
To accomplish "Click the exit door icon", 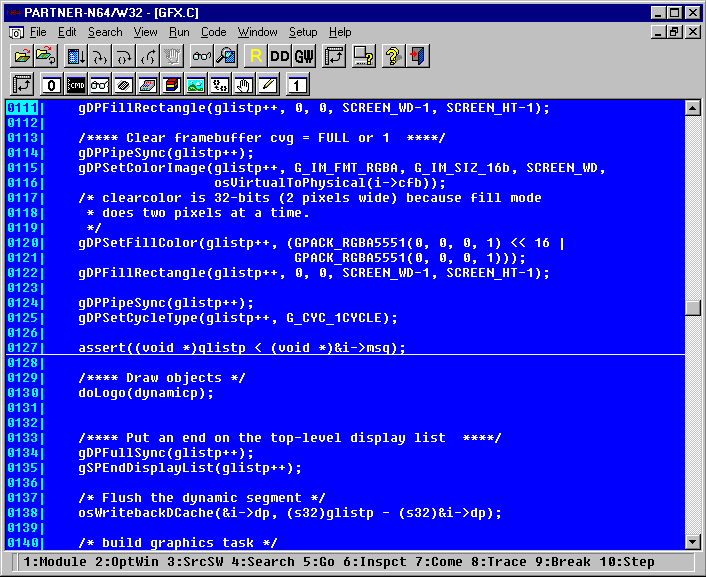I will [x=417, y=56].
